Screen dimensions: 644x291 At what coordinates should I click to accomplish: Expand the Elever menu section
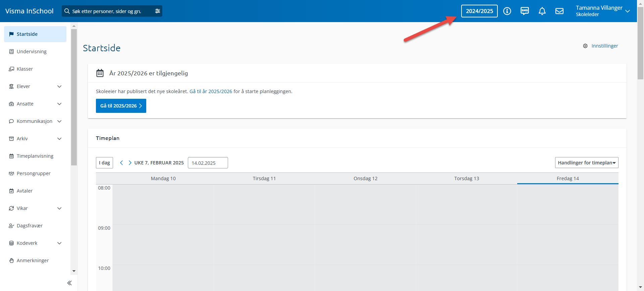pyautogui.click(x=59, y=86)
